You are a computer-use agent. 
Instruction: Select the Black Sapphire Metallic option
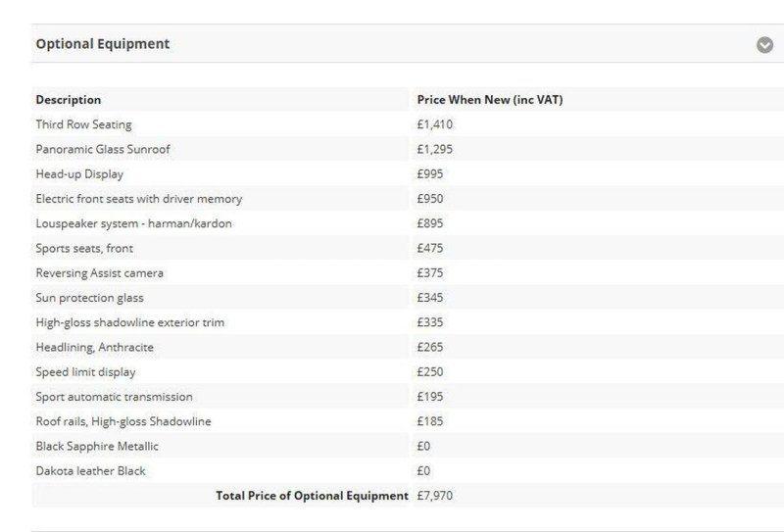coord(97,446)
